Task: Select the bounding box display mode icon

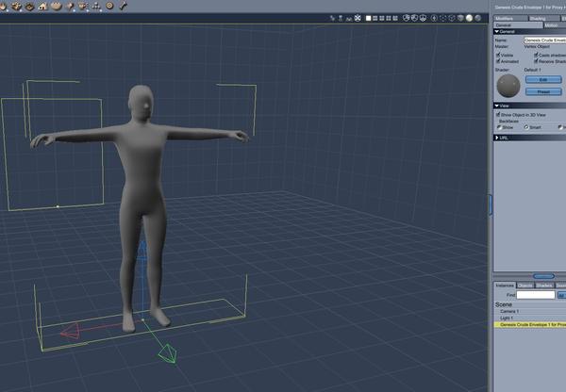Action: [x=443, y=18]
